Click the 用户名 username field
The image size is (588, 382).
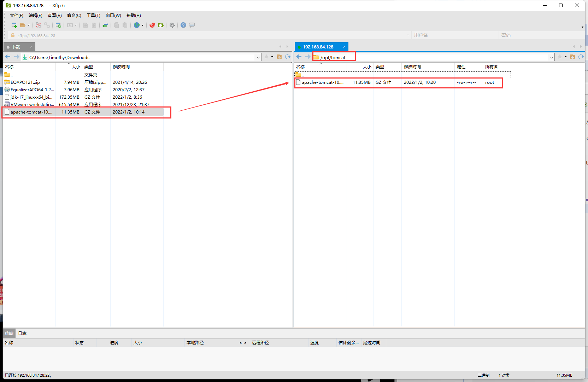pos(455,35)
